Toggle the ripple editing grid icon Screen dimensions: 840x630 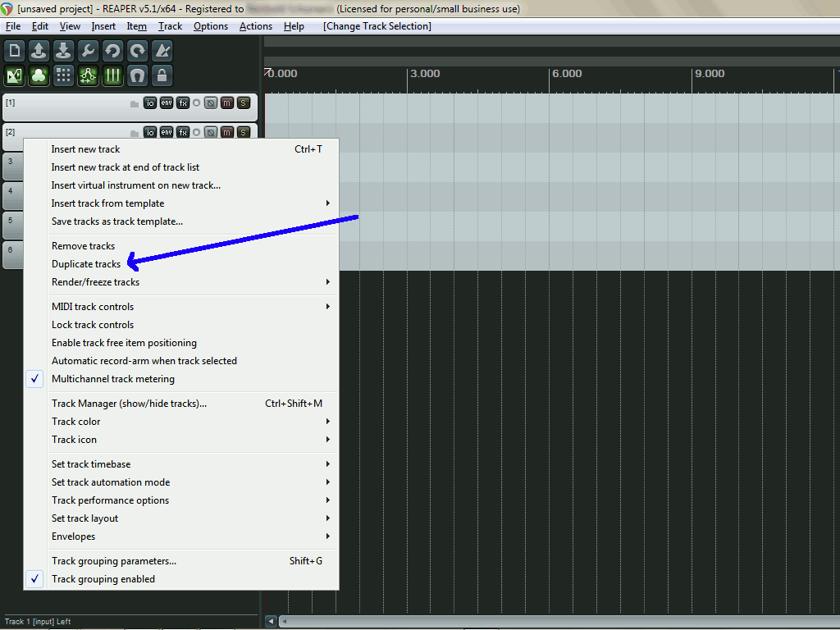coord(63,75)
